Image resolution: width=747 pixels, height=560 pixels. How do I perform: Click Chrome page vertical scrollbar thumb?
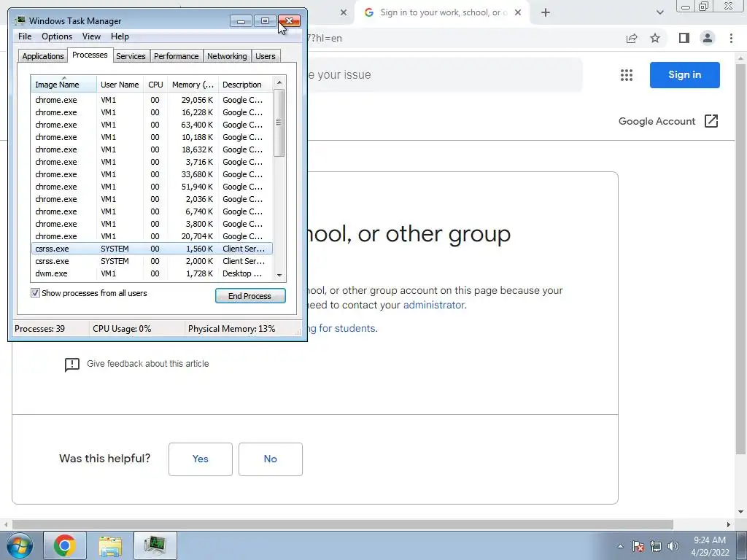(740, 257)
